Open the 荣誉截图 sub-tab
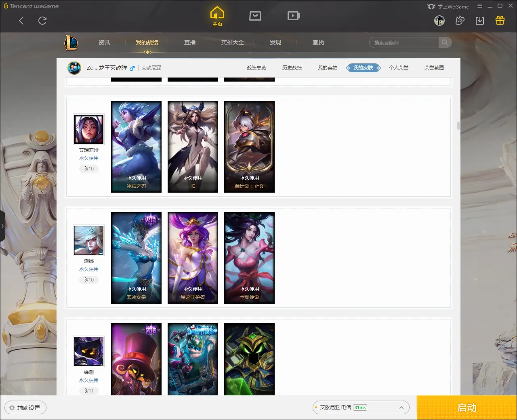This screenshot has height=420, width=517. pos(434,68)
